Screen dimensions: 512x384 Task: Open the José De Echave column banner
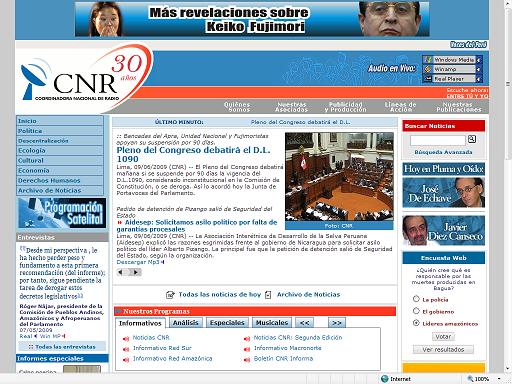(x=444, y=193)
